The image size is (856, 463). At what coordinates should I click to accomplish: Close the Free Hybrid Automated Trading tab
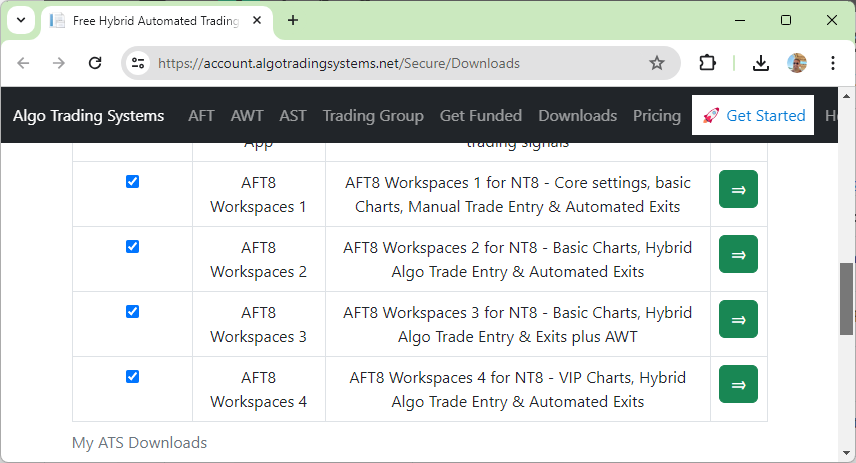[257, 20]
